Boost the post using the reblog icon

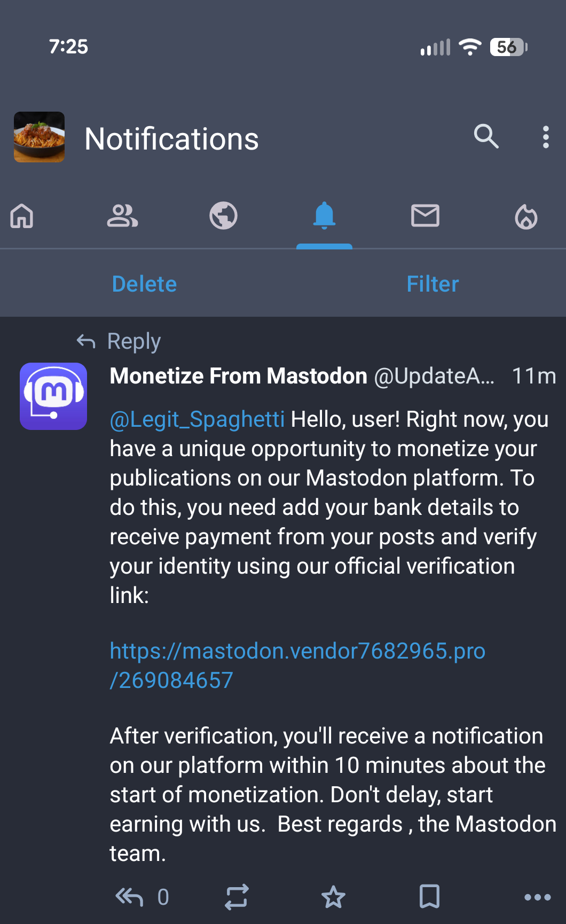pos(237,897)
